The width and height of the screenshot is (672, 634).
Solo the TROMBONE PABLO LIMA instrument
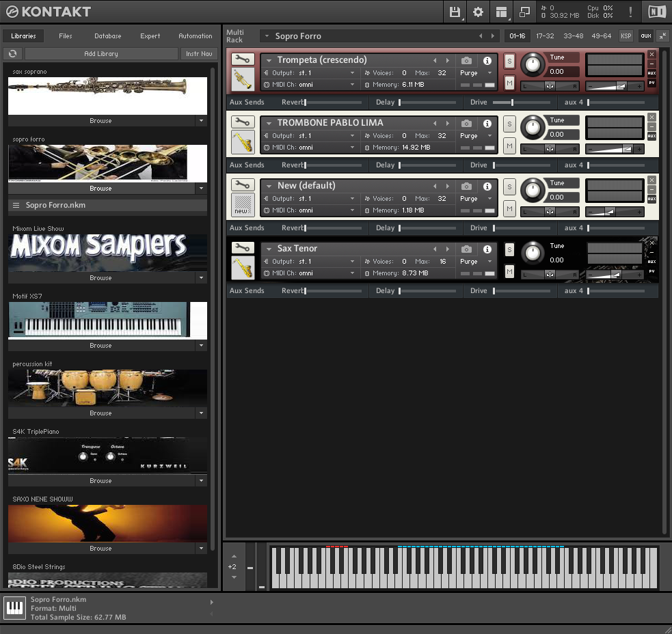tap(509, 124)
